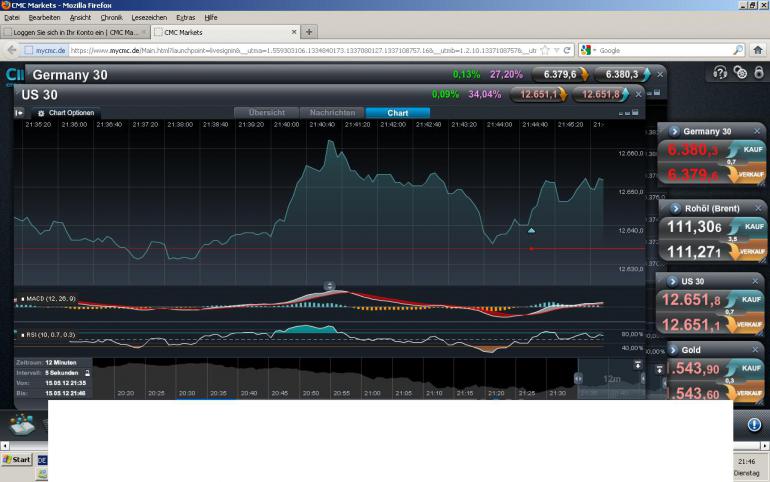The image size is (770, 482).
Task: Open the browser home page icon
Action: click(x=758, y=50)
